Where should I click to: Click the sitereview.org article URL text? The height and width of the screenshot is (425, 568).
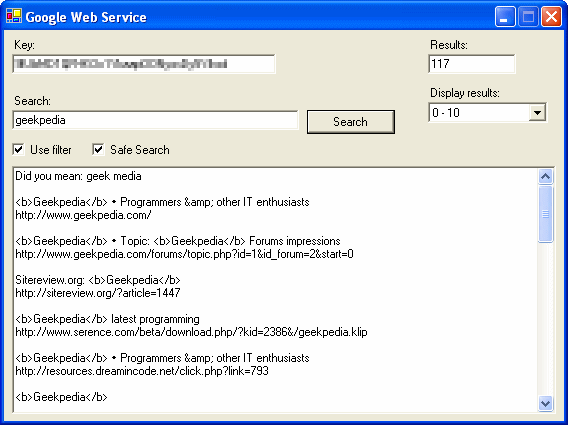(98, 293)
